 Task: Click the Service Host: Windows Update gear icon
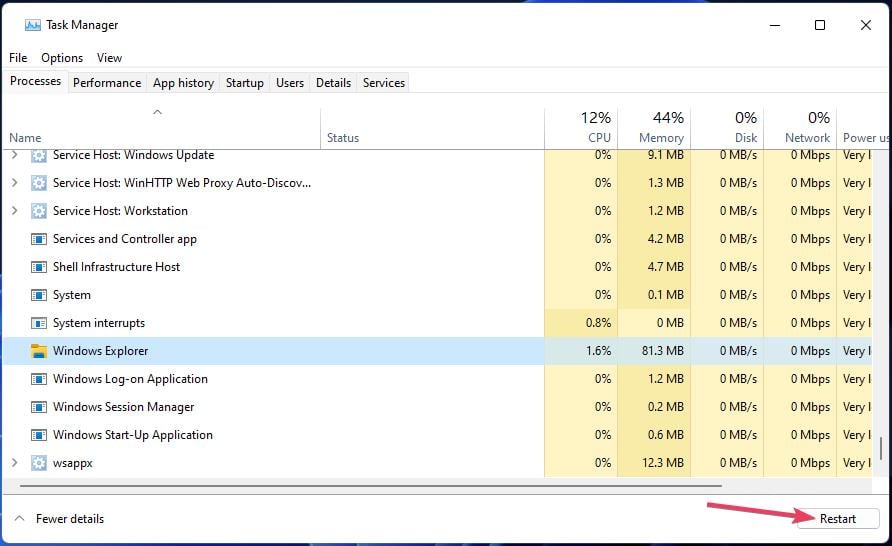tap(39, 155)
